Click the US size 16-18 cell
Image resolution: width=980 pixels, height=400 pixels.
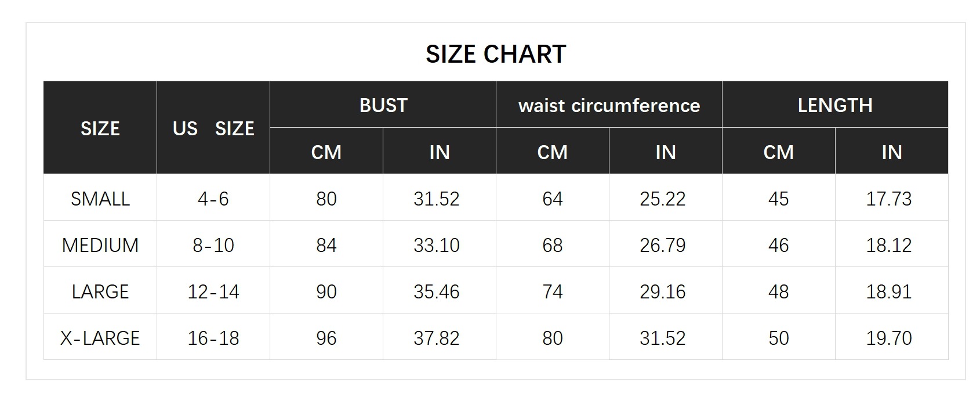(213, 337)
